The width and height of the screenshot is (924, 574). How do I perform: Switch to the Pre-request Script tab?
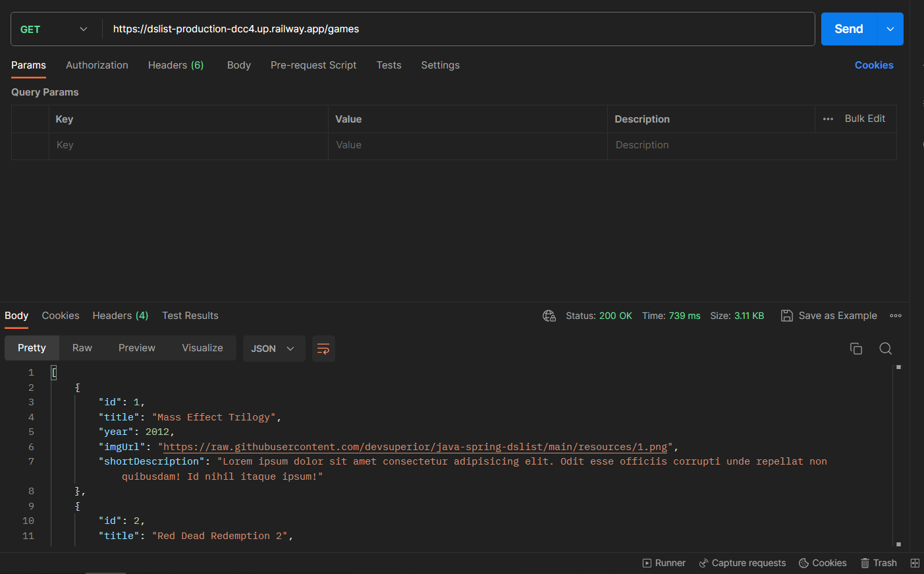point(313,65)
